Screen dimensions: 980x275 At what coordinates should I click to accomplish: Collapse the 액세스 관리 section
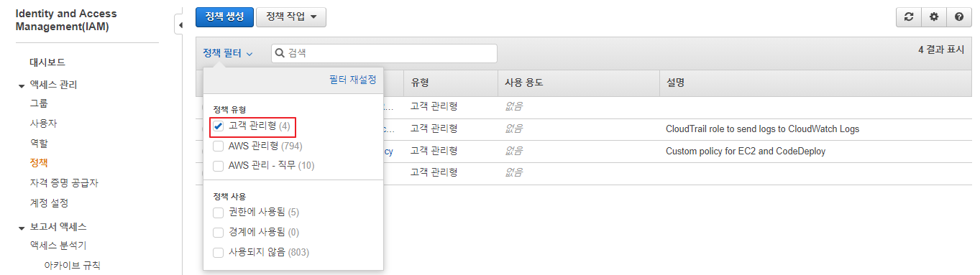pyautogui.click(x=21, y=85)
